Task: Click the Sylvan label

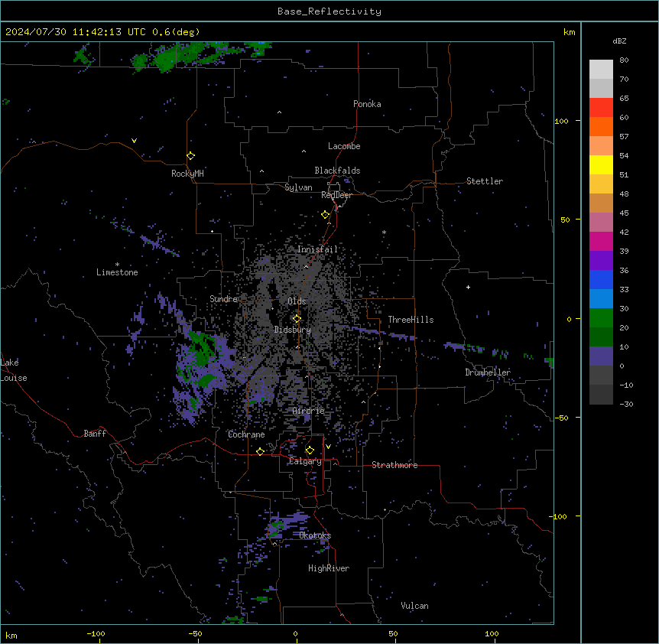Action: [298, 187]
